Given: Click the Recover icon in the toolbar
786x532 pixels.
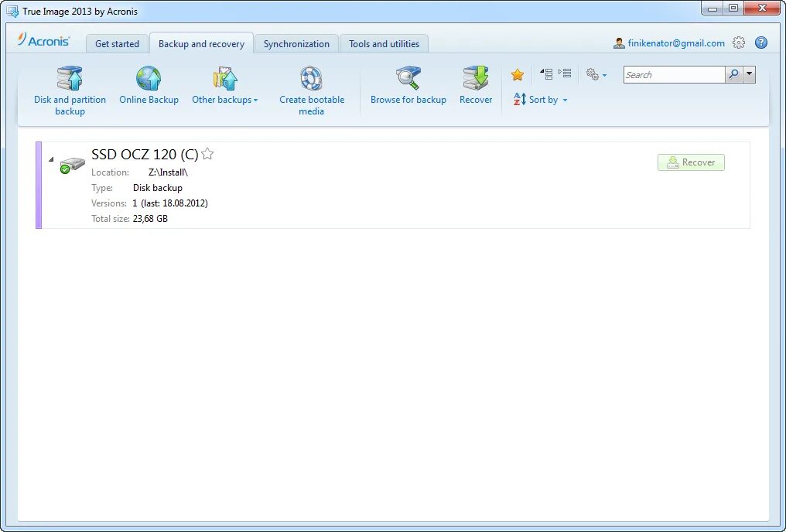Looking at the screenshot, I should 475,78.
